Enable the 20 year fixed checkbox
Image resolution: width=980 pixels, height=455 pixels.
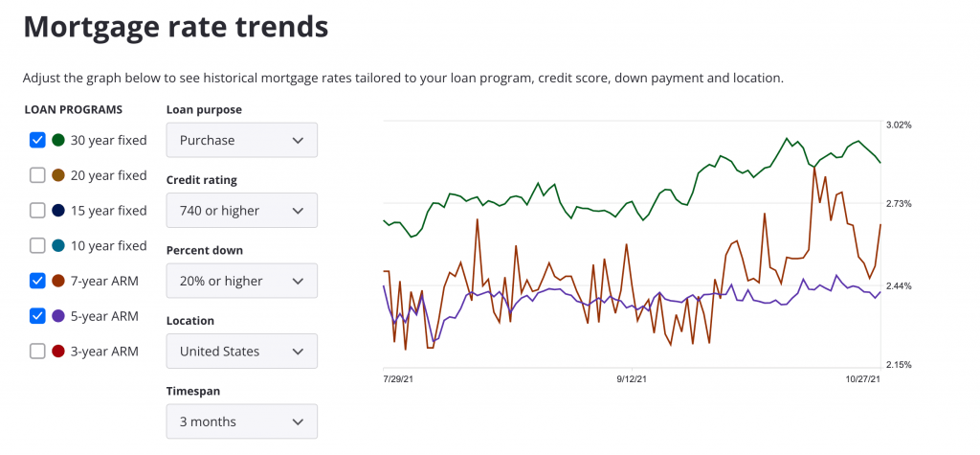pyautogui.click(x=37, y=175)
